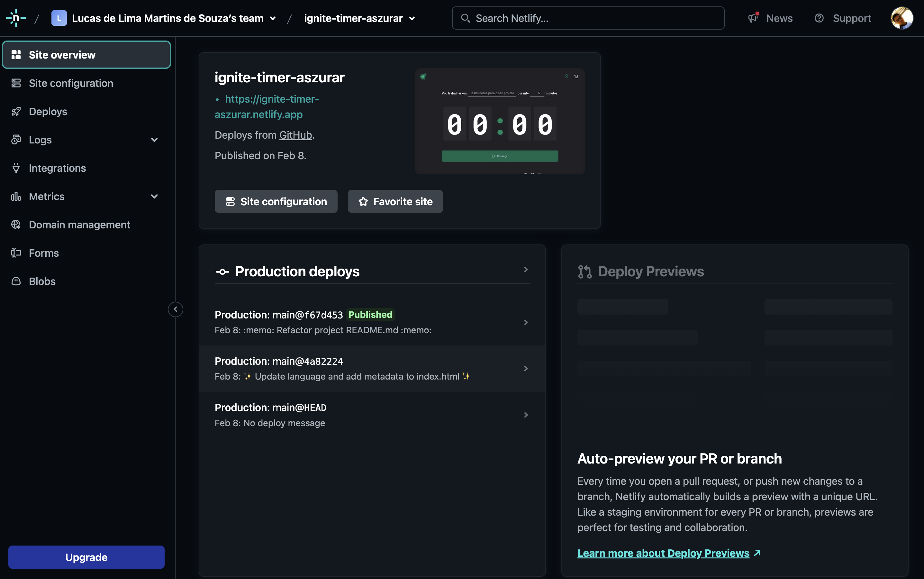
Task: Open the ignite-timer-aszurar site dropdown arrow
Action: [412, 18]
